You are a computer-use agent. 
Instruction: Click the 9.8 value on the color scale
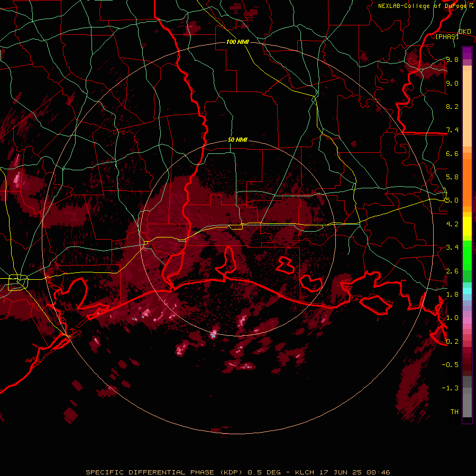[452, 59]
